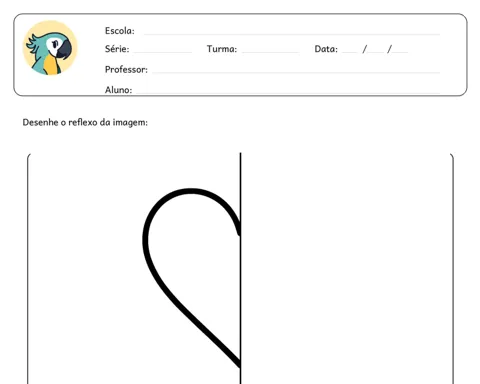Click the Escola label text

120,31
